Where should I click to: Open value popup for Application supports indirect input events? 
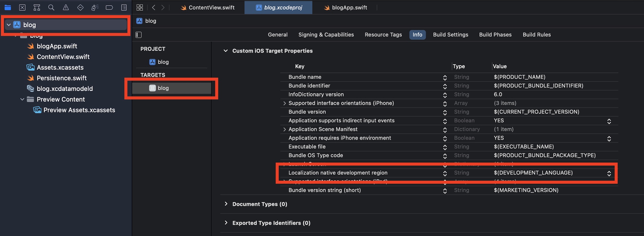[x=609, y=121]
